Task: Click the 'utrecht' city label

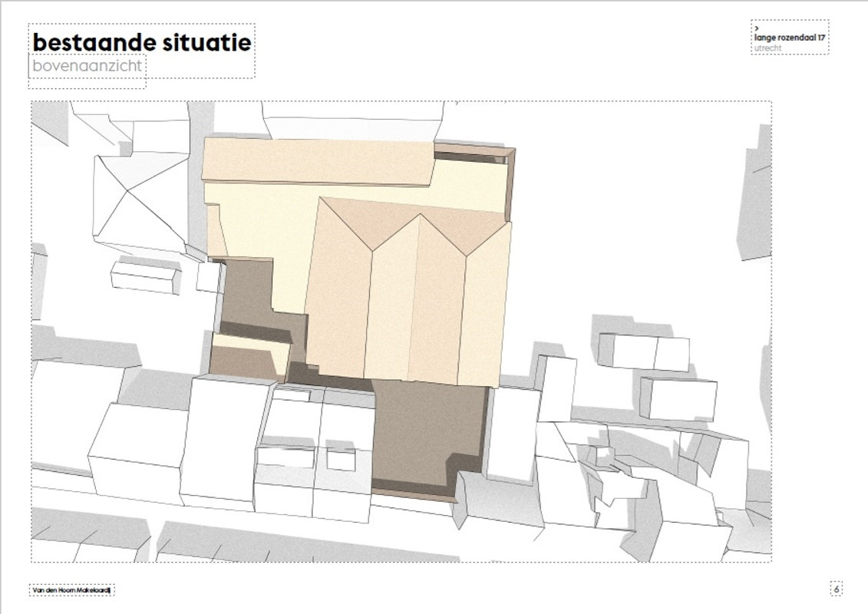Action: pyautogui.click(x=767, y=48)
